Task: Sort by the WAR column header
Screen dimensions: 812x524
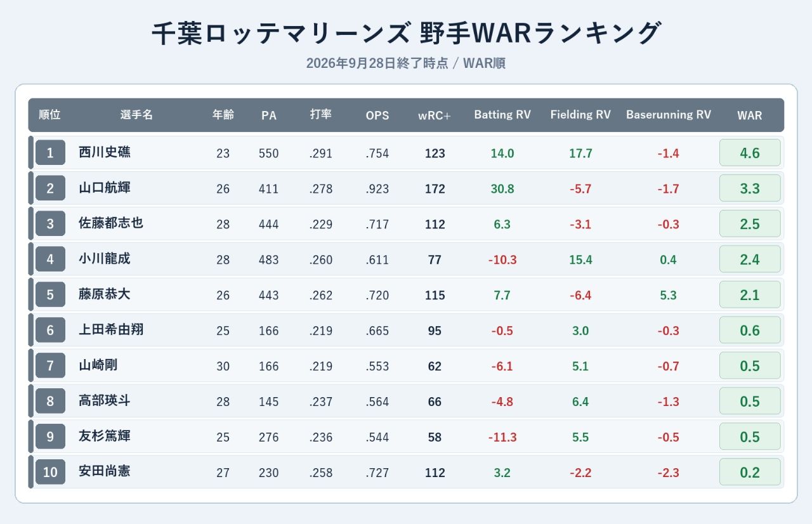Action: coord(750,115)
